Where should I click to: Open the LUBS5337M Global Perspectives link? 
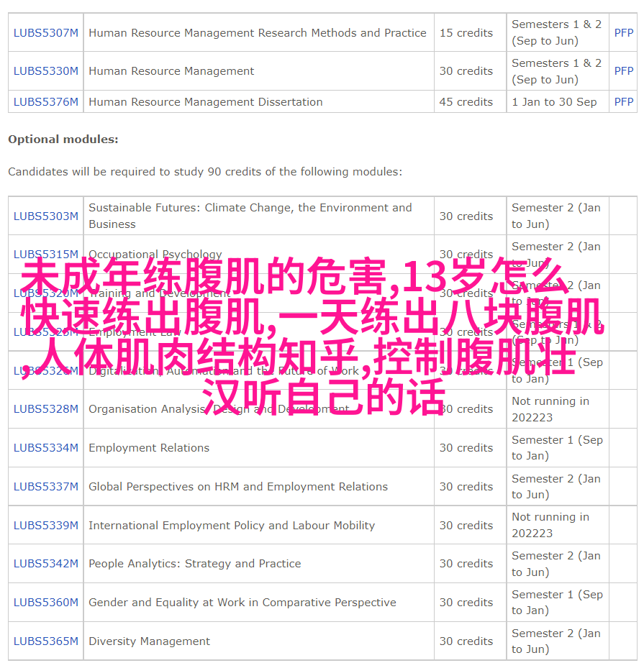point(46,487)
